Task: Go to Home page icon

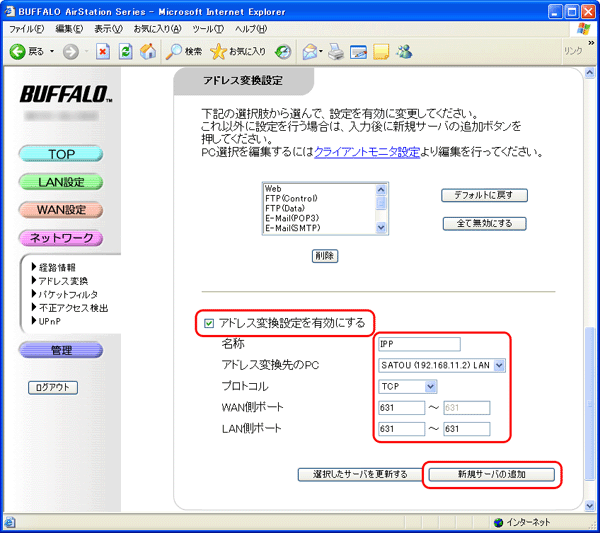Action: pyautogui.click(x=148, y=51)
